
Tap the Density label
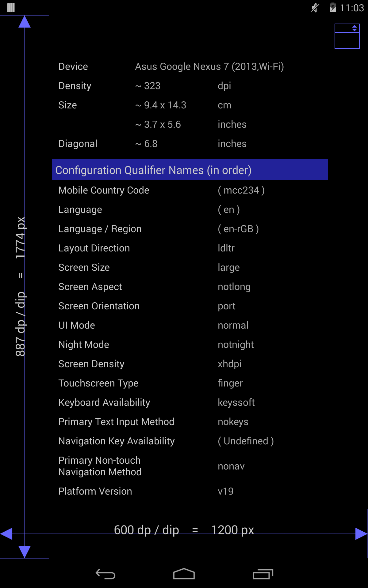click(75, 86)
